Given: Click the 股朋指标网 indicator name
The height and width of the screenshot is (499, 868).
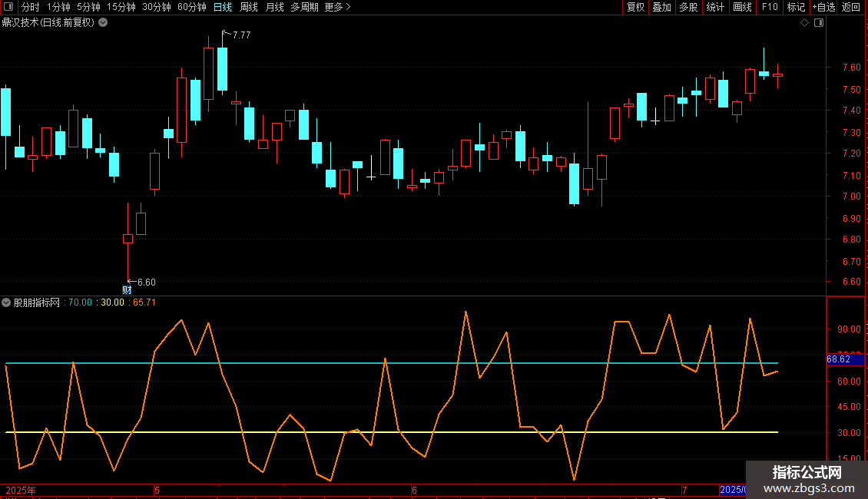Looking at the screenshot, I should point(37,302).
